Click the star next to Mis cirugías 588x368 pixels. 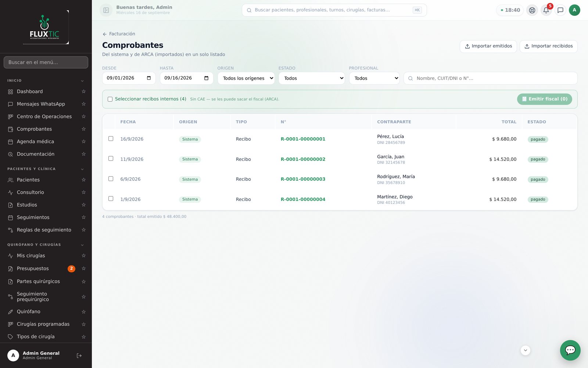(83, 256)
